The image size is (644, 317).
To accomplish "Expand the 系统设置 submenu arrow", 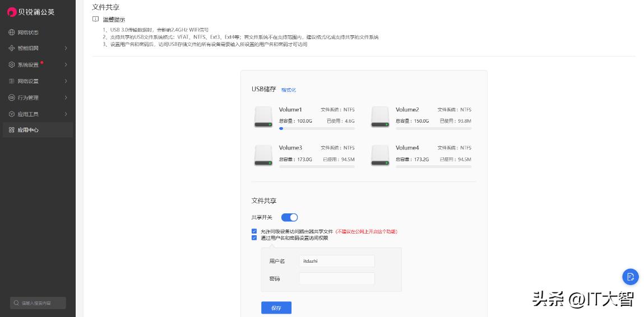I will click(x=66, y=65).
